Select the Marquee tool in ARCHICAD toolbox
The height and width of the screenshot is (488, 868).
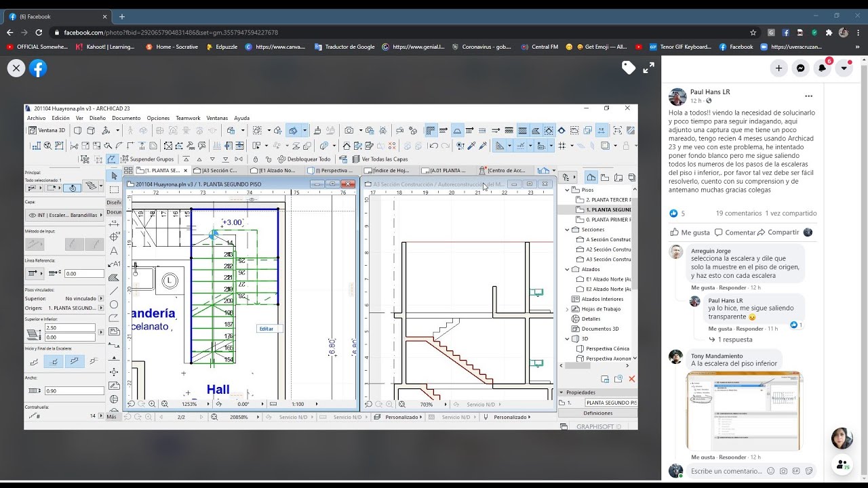pyautogui.click(x=114, y=189)
